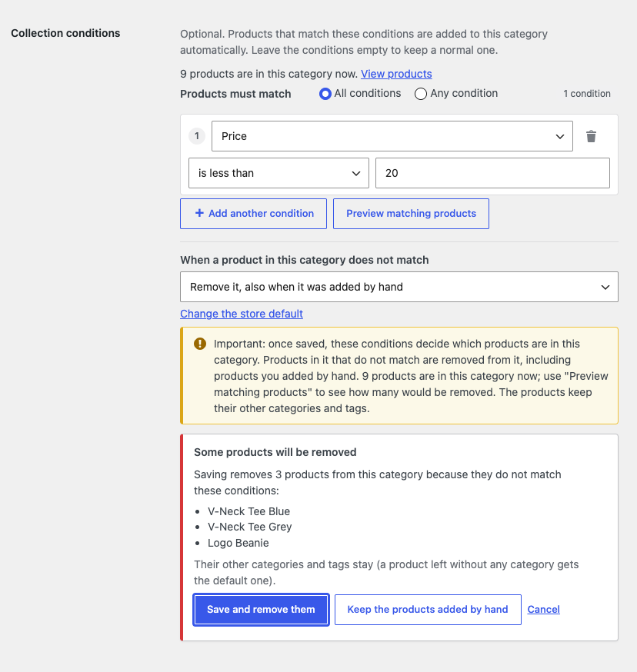Open the Change the store default link
637x672 pixels.
tap(242, 314)
